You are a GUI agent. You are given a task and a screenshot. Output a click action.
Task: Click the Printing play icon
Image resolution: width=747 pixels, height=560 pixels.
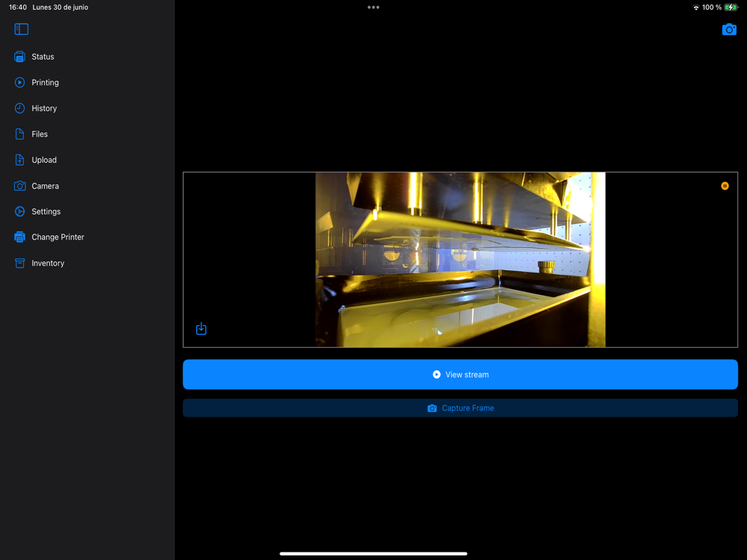pos(19,82)
